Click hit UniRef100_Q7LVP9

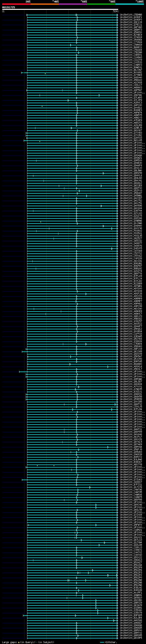click(131, 100)
